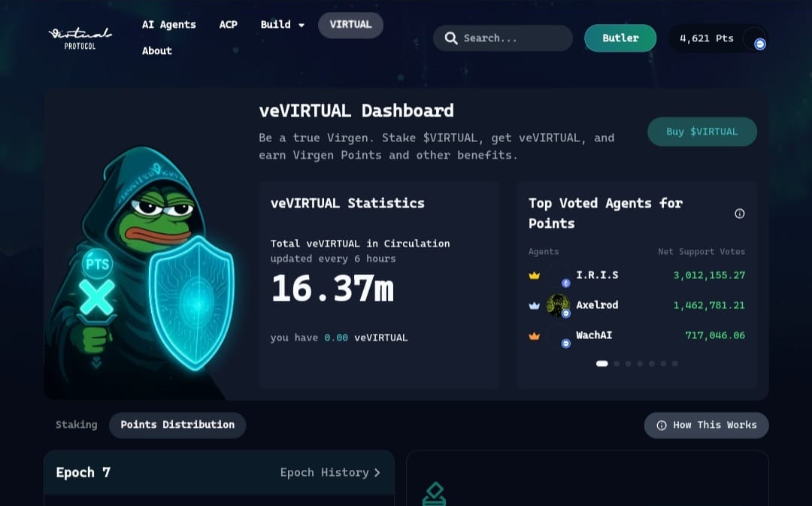Click the I.R.I.S agent avatar
Screen dimensions: 812x506
click(558, 275)
